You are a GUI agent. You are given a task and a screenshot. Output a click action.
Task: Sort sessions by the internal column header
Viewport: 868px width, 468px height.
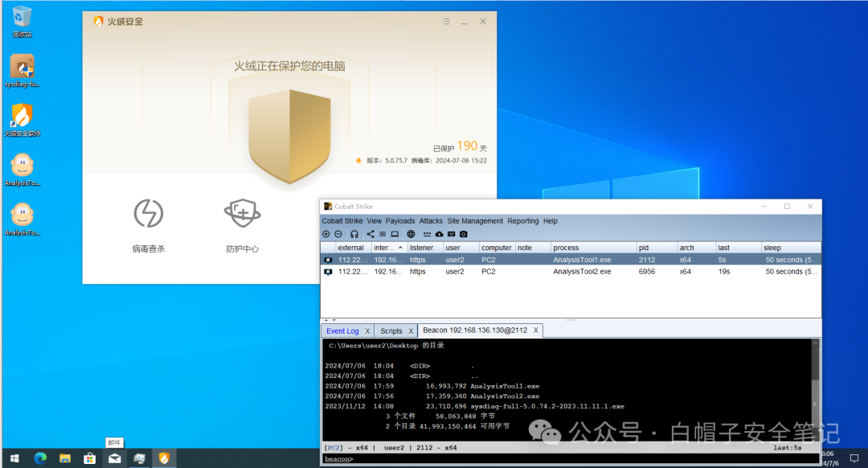[x=389, y=248]
